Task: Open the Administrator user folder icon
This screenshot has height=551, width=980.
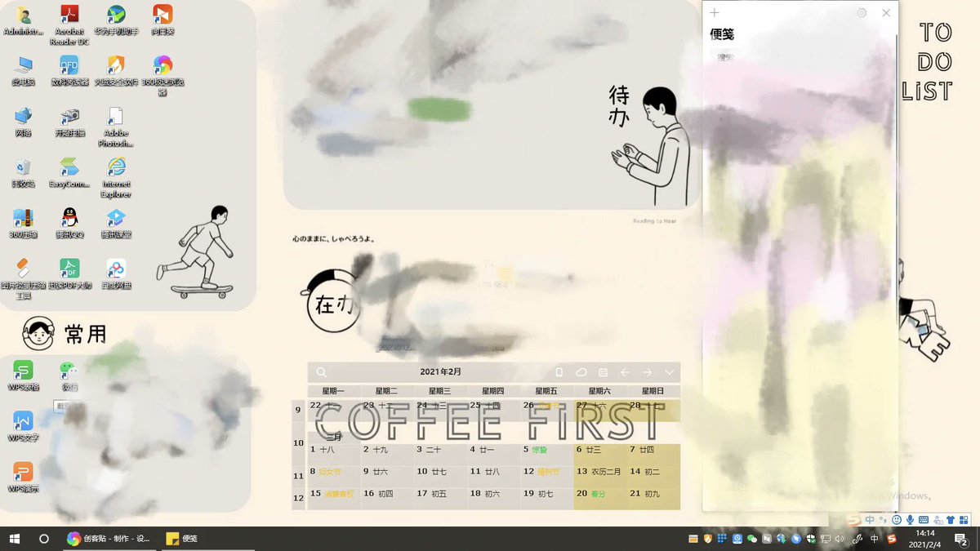Action: coord(24,20)
